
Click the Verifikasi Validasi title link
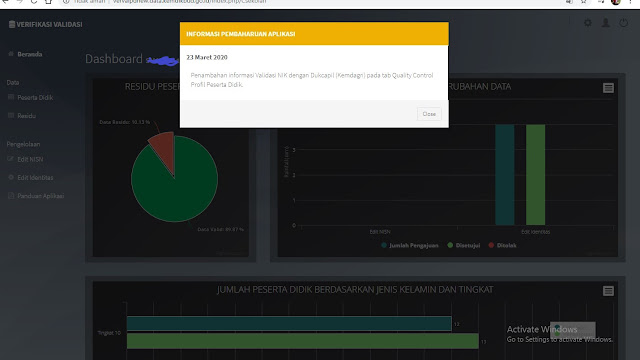49,24
